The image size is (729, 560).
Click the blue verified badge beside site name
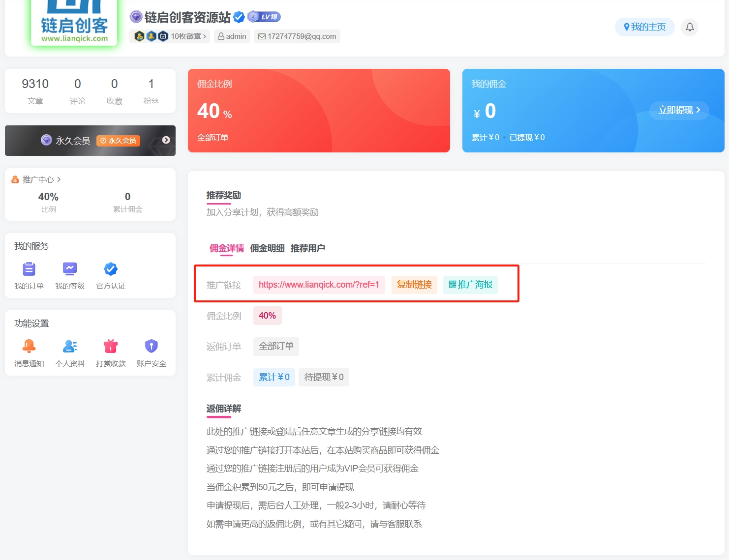(x=239, y=17)
